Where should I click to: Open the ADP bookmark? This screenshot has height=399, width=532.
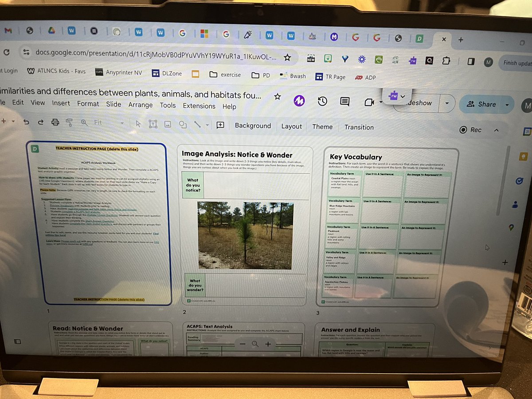coord(365,78)
